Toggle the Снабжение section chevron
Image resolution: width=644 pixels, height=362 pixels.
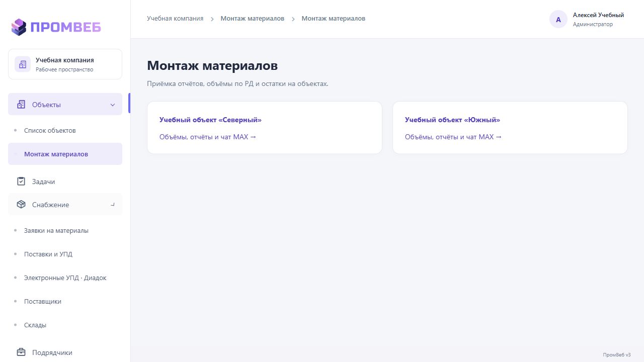click(x=113, y=205)
